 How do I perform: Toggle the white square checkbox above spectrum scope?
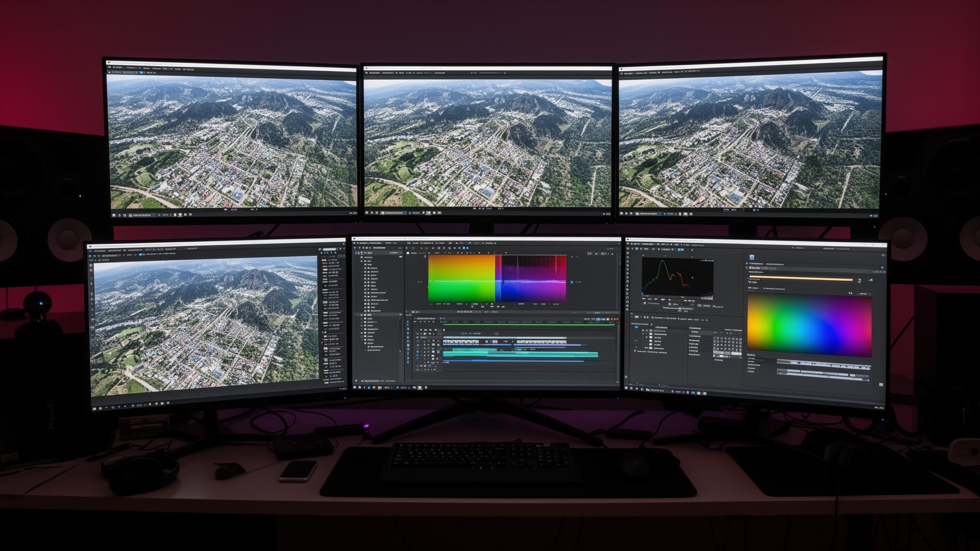(x=408, y=253)
